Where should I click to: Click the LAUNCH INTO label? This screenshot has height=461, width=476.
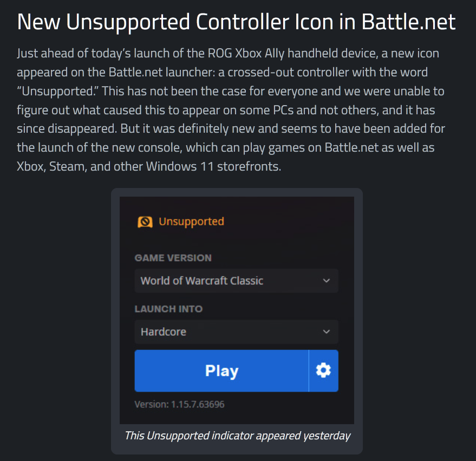pyautogui.click(x=168, y=309)
